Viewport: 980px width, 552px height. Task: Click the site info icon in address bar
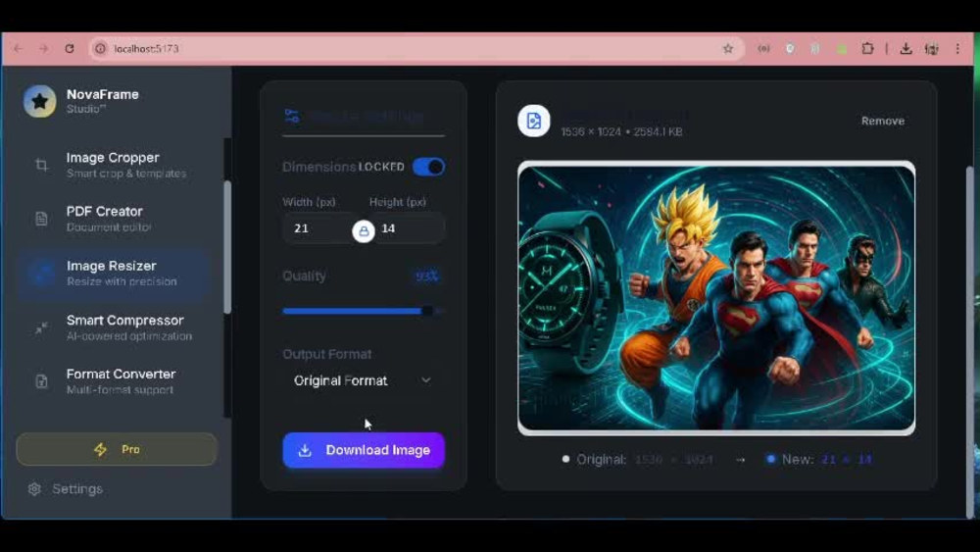tap(100, 48)
